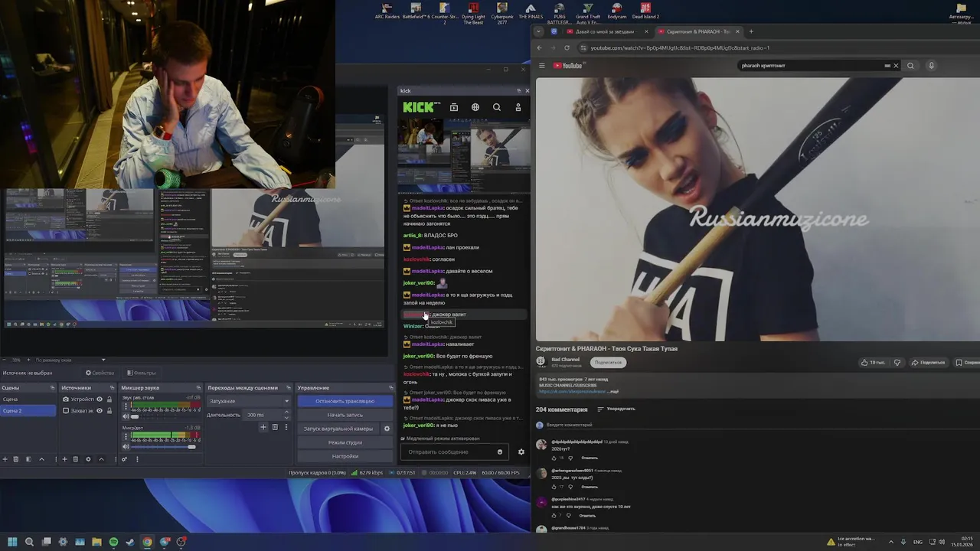The height and width of the screenshot is (551, 980).
Task: Toggle visibility eye of Захват эк source
Action: point(100,411)
